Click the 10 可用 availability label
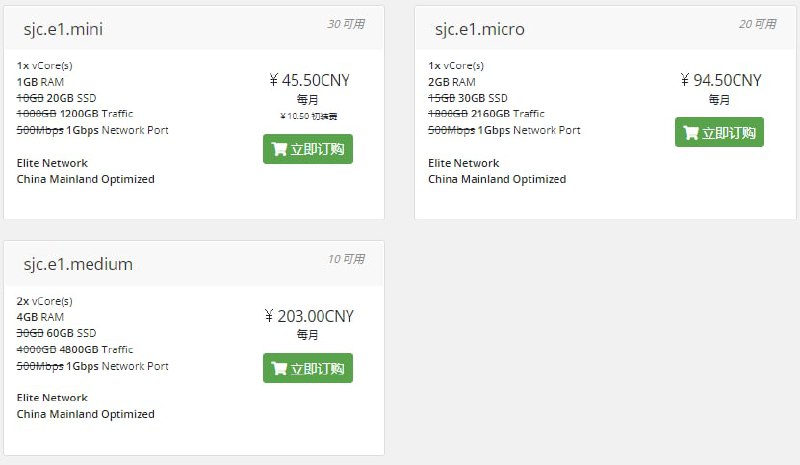Screen dimensions: 800x465 coord(346,259)
